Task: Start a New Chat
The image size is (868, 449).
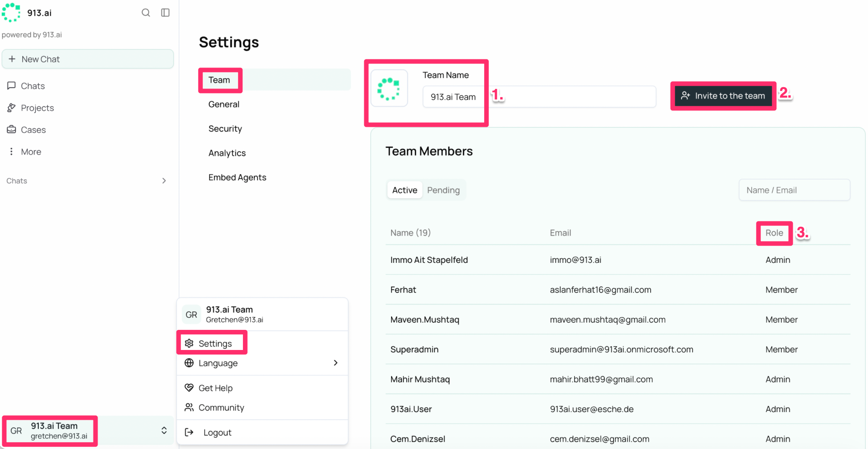Action: click(x=88, y=59)
